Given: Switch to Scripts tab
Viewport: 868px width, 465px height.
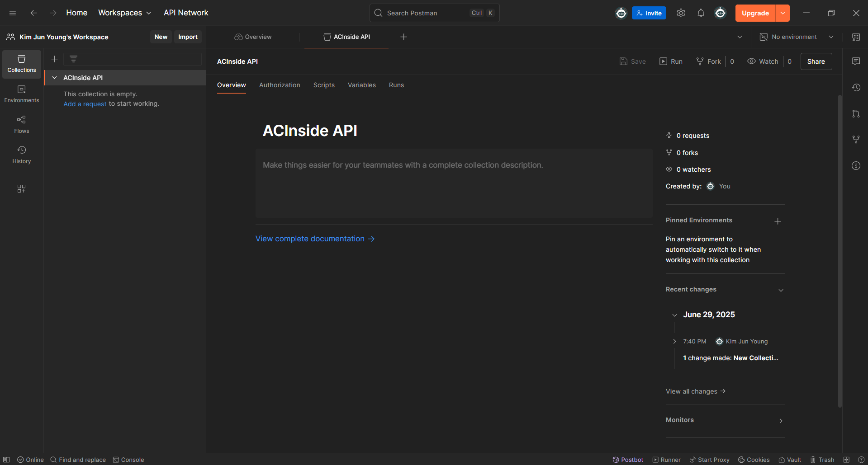Looking at the screenshot, I should coord(324,85).
